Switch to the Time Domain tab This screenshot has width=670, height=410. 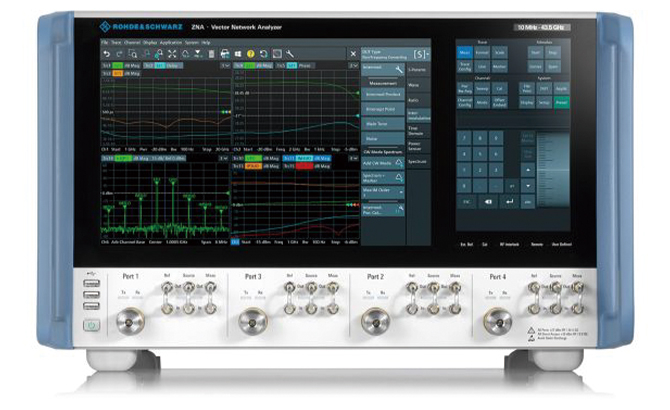click(417, 130)
